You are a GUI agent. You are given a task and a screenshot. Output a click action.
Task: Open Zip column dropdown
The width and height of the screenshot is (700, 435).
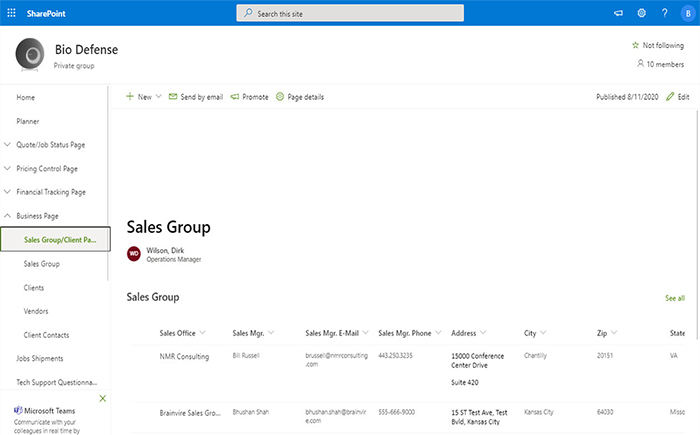(x=614, y=332)
